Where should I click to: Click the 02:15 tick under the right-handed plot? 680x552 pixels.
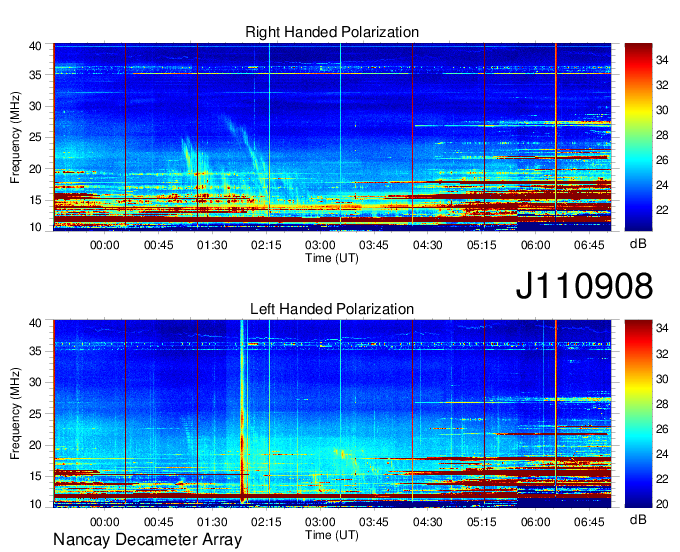click(x=266, y=245)
